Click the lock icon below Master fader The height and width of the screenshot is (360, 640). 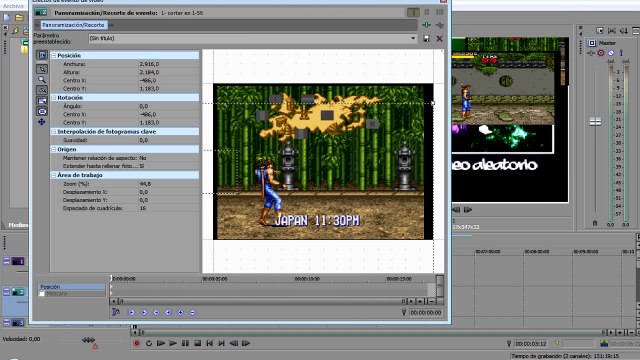pos(595,223)
